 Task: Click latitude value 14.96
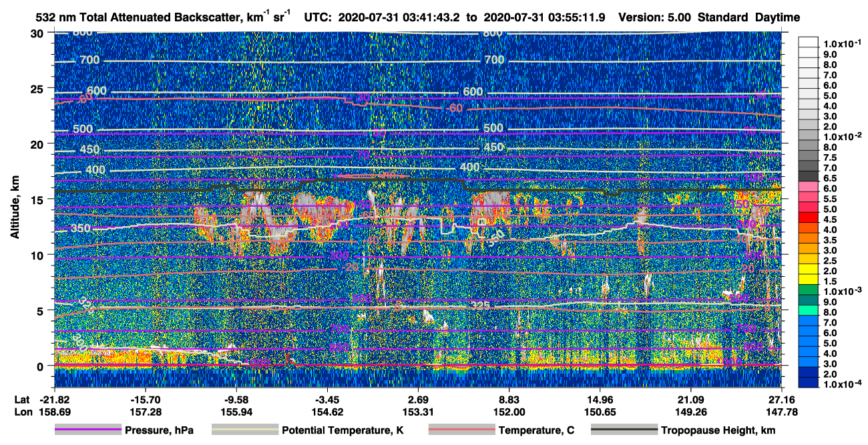click(600, 399)
